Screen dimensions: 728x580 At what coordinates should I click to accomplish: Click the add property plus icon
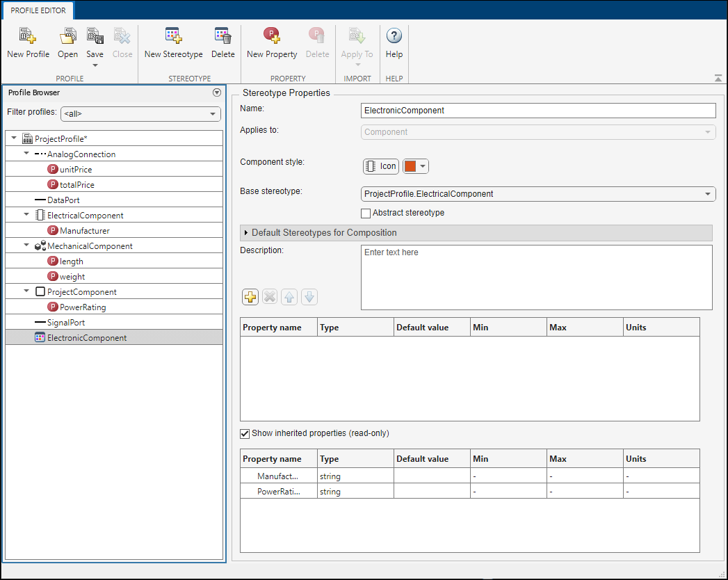click(x=250, y=297)
